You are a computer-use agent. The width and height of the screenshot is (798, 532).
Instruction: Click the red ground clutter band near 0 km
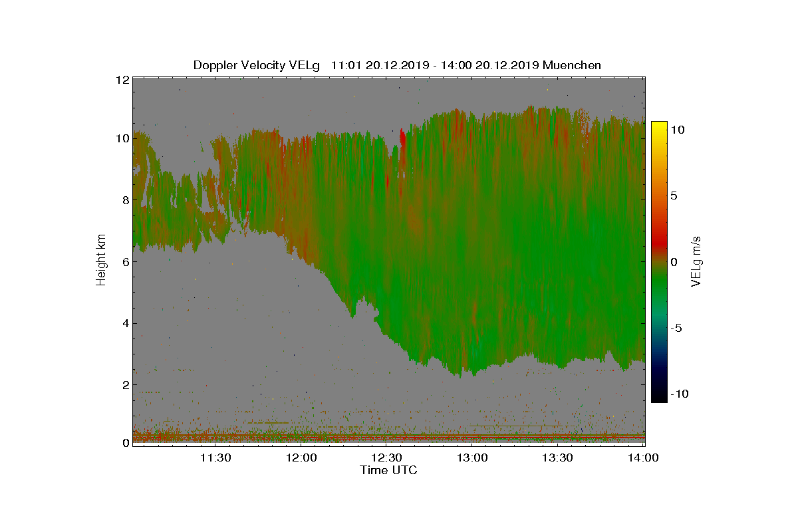[x=389, y=438]
